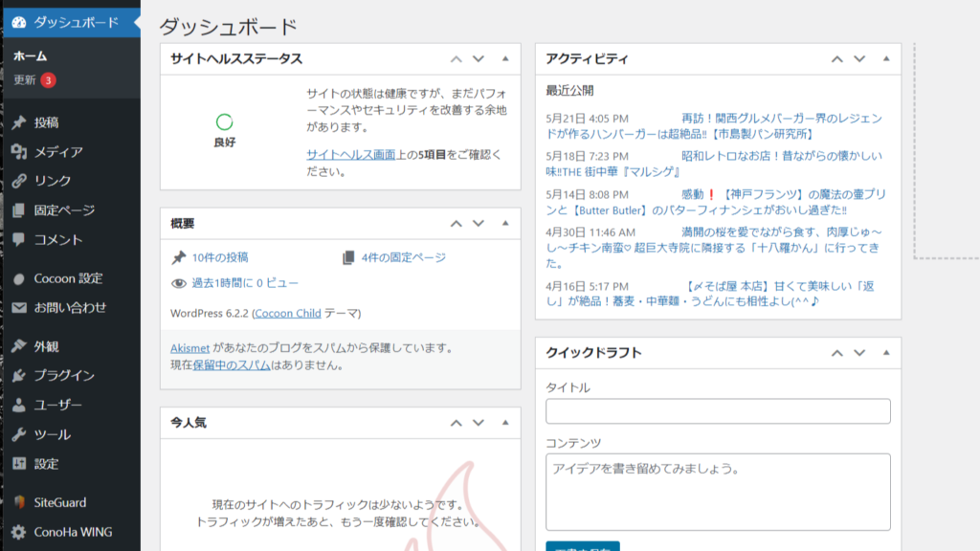980x551 pixels.
Task: Move 今人気 panel up
Action: 457,423
